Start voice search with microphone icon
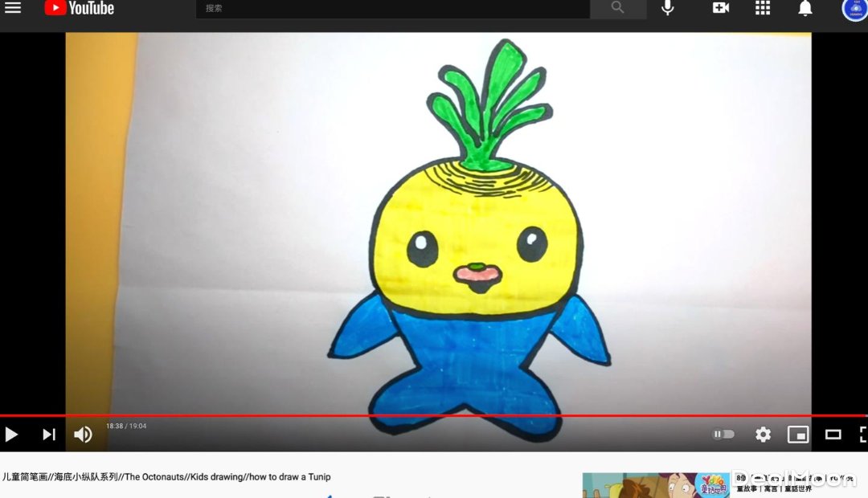Image resolution: width=868 pixels, height=498 pixels. click(x=668, y=8)
